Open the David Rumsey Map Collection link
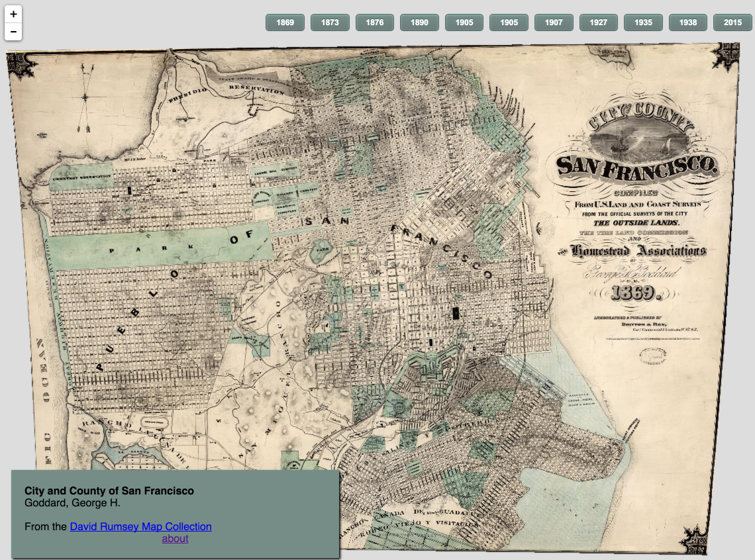Screen dimensions: 755x560 [140, 526]
